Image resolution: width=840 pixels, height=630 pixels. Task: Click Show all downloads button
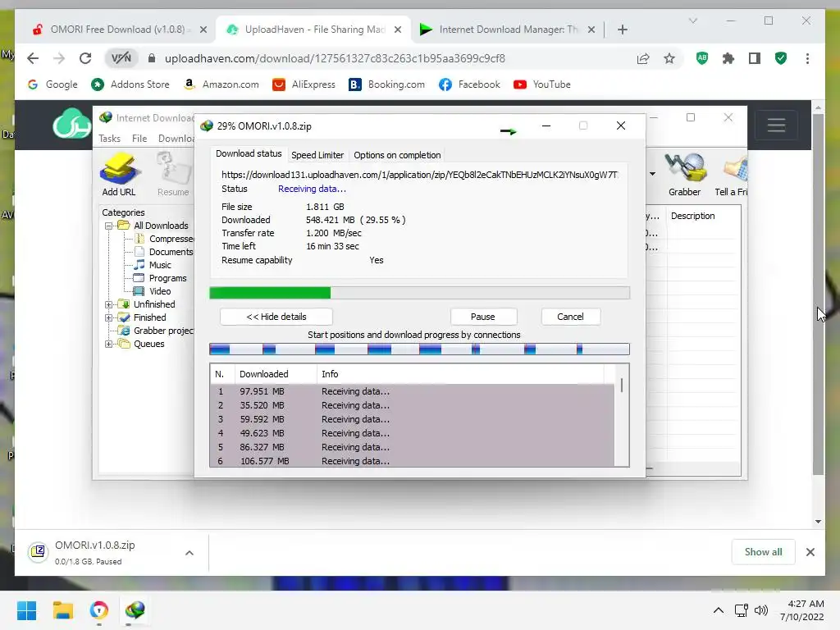[x=763, y=552]
